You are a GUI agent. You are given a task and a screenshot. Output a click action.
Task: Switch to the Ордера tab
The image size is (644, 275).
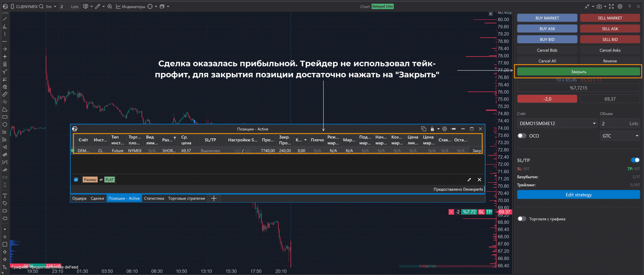pos(79,198)
